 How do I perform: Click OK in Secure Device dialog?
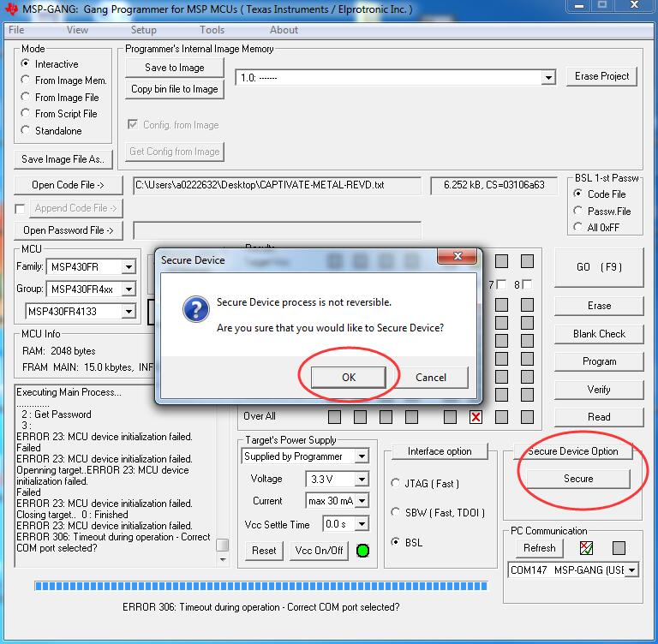[x=349, y=377]
